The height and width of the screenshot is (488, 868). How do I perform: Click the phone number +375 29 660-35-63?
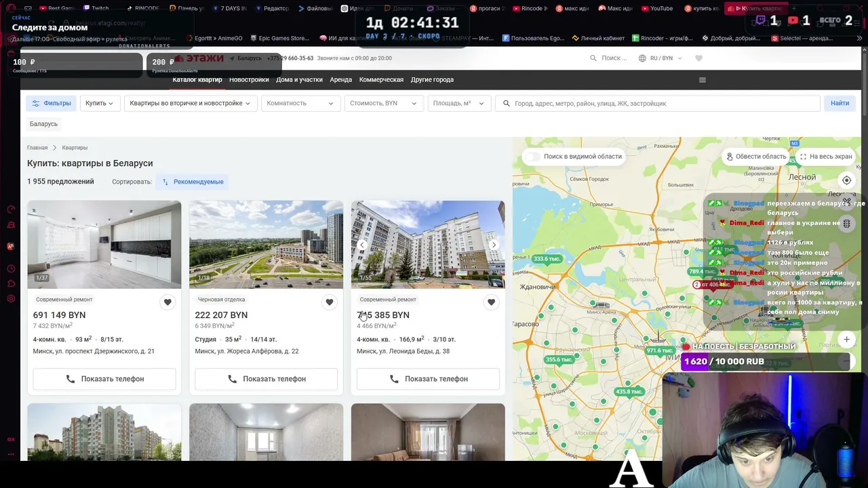pos(290,58)
